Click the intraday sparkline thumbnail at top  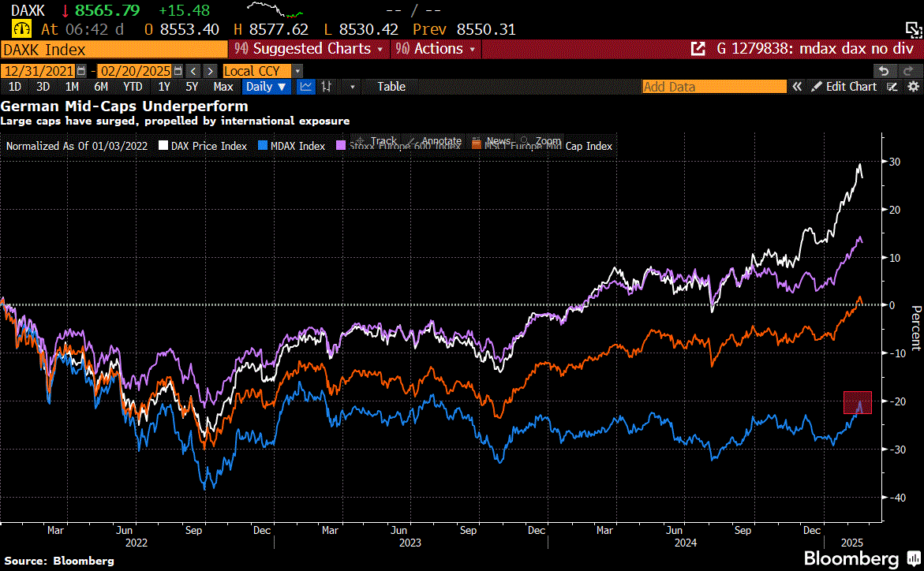[275, 9]
